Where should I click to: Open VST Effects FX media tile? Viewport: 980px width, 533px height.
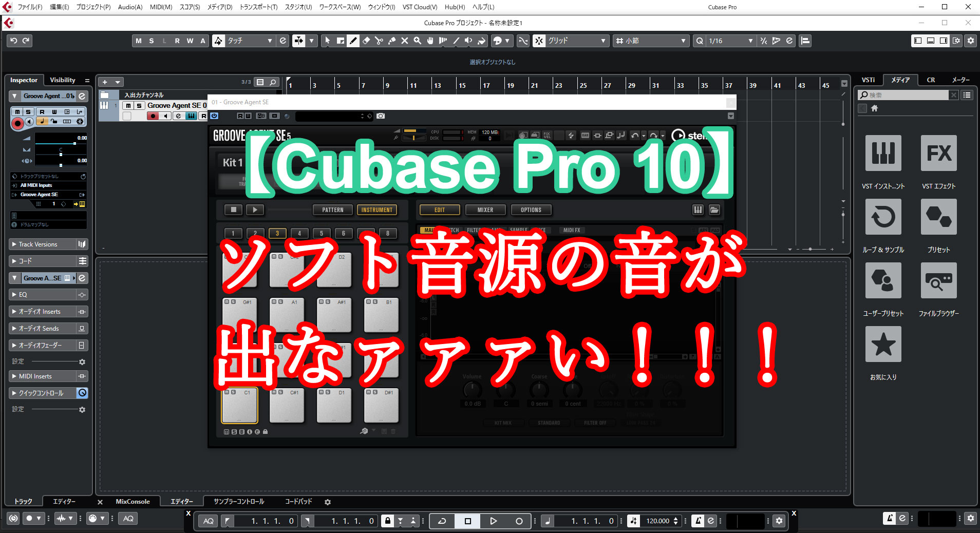tap(938, 153)
